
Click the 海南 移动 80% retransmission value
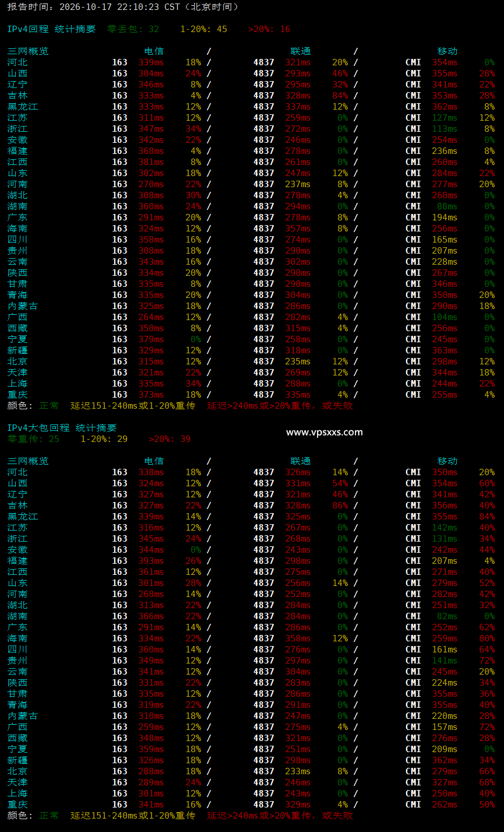[x=487, y=638]
